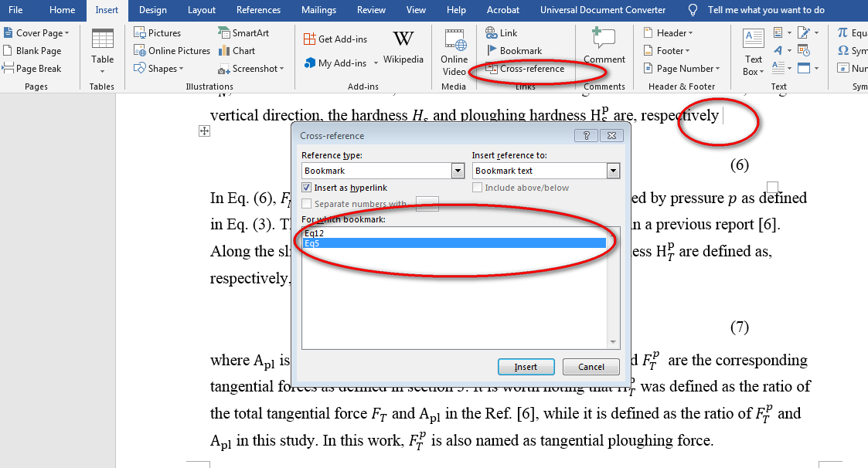Insert an Online Video

(454, 52)
